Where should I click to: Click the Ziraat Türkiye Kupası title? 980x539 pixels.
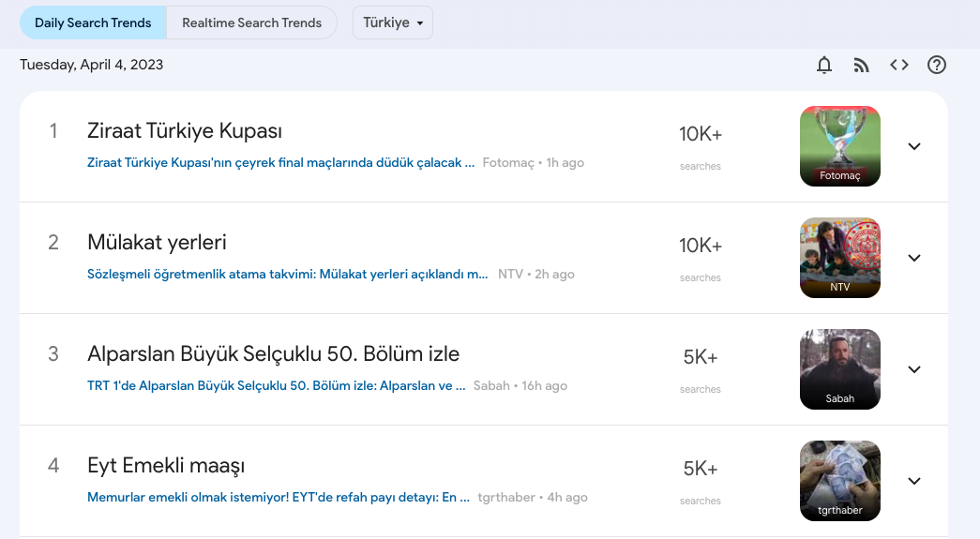tap(185, 131)
